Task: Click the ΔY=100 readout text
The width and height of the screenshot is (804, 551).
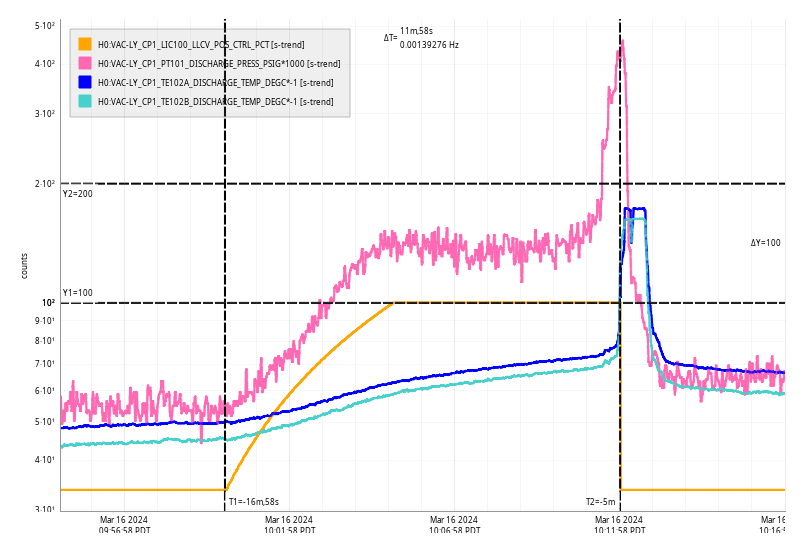Action: coord(765,243)
